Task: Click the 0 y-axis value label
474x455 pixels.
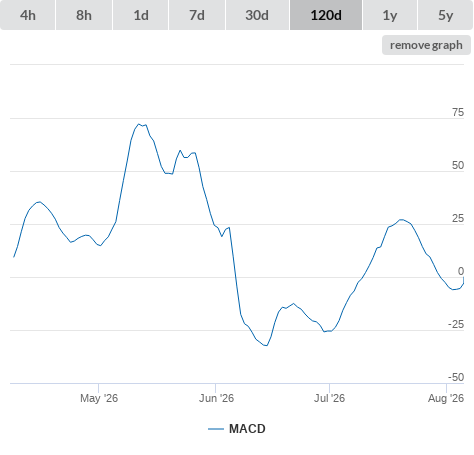Action: point(461,271)
